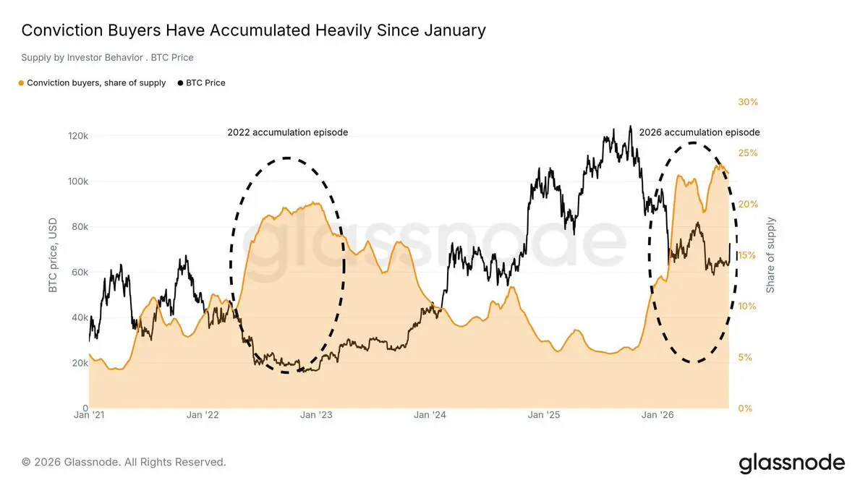The height and width of the screenshot is (488, 868).
Task: Click the Jan '23 x-axis tick label
Action: (316, 415)
